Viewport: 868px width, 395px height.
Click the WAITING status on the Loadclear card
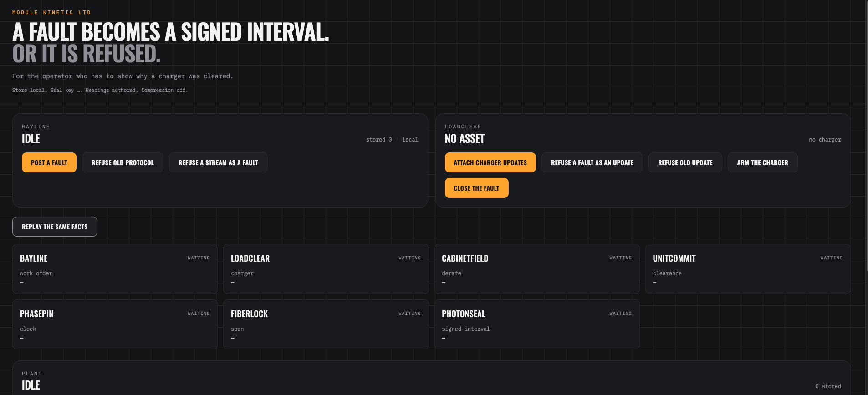click(409, 258)
